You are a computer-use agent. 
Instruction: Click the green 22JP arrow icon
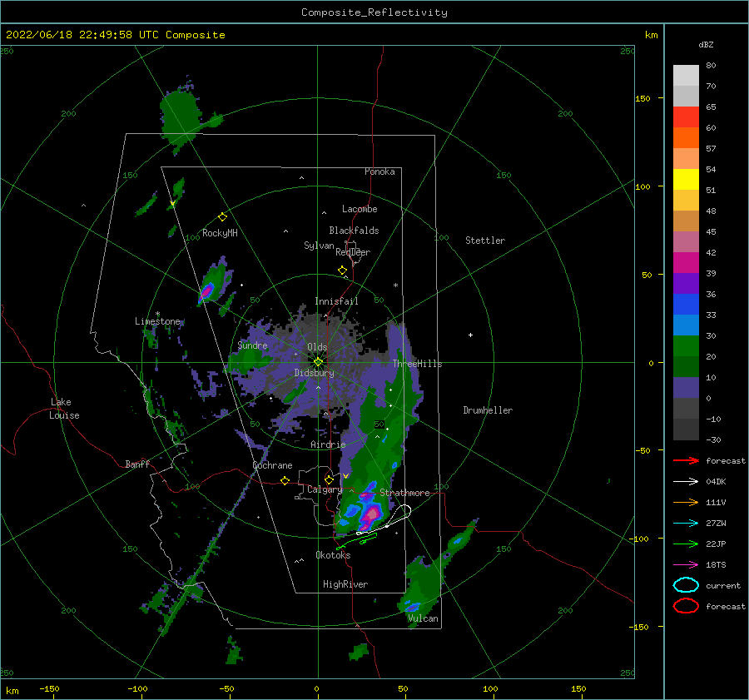pos(686,544)
